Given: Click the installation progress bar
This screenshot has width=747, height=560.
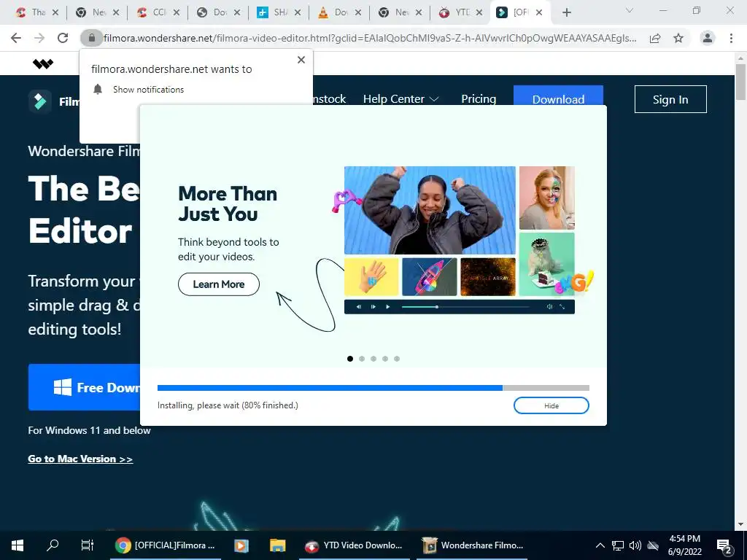Looking at the screenshot, I should (373, 388).
